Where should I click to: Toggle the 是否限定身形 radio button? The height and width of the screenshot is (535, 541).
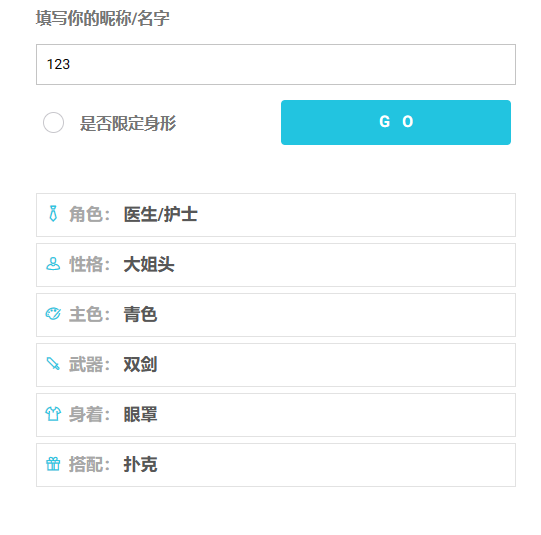click(53, 122)
